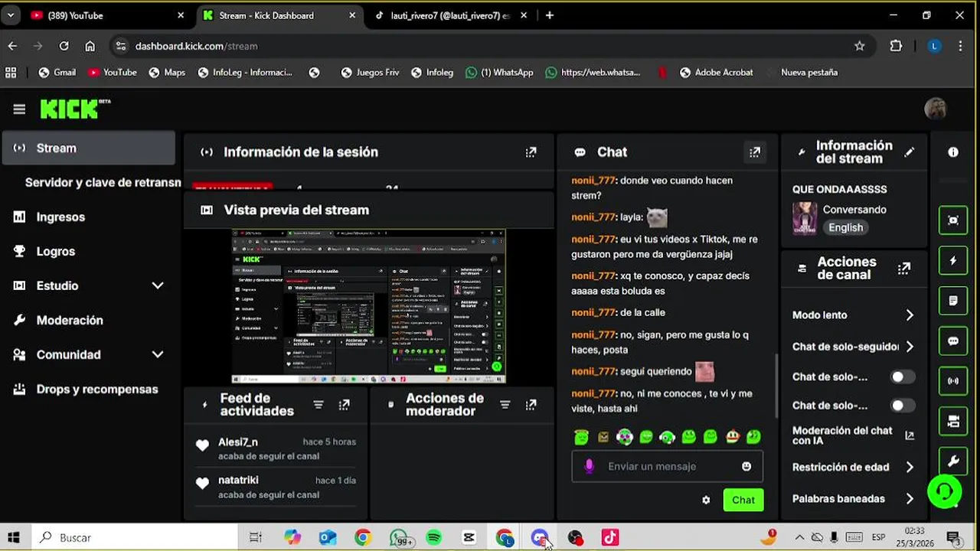This screenshot has width=980, height=551.
Task: Open TikTok app from the taskbar
Action: (x=610, y=538)
